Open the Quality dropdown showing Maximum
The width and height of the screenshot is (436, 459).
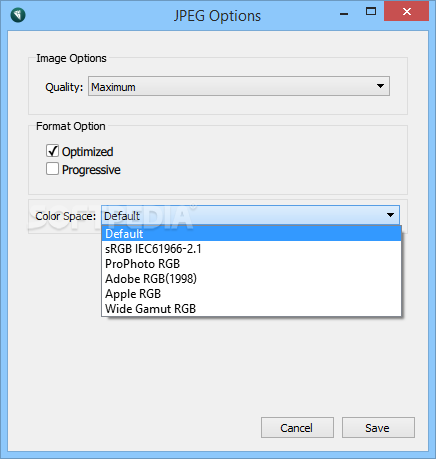coord(239,86)
